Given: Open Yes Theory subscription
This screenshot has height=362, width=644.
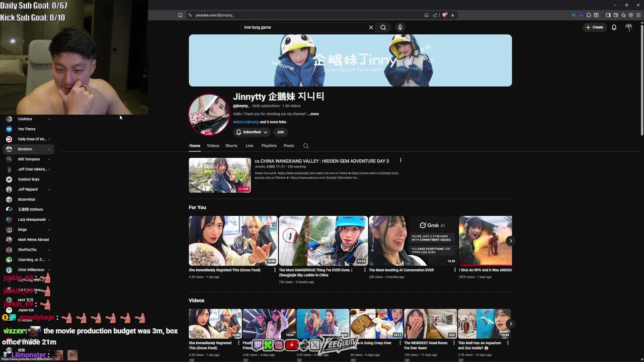Looking at the screenshot, I should coord(28,129).
